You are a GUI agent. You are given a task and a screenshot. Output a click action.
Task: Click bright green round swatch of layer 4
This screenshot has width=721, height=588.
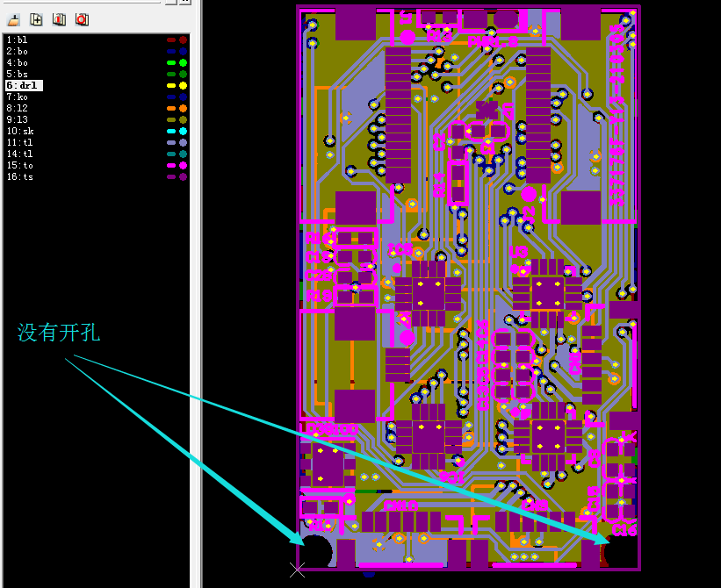(183, 63)
